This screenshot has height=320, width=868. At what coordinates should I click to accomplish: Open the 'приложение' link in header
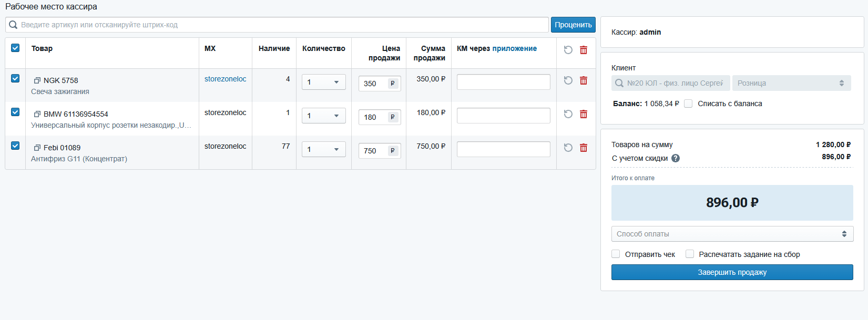pyautogui.click(x=514, y=48)
